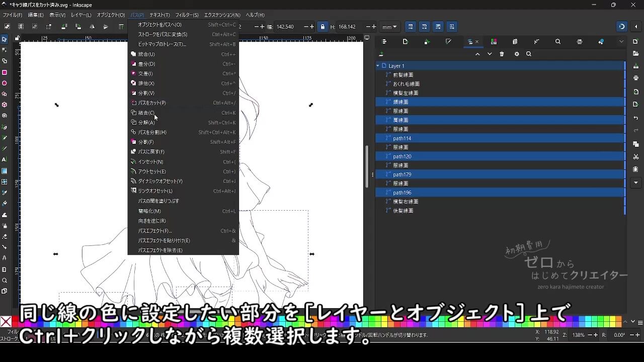Toggle snapping button at top right
This screenshot has height=362, width=644.
click(x=622, y=27)
